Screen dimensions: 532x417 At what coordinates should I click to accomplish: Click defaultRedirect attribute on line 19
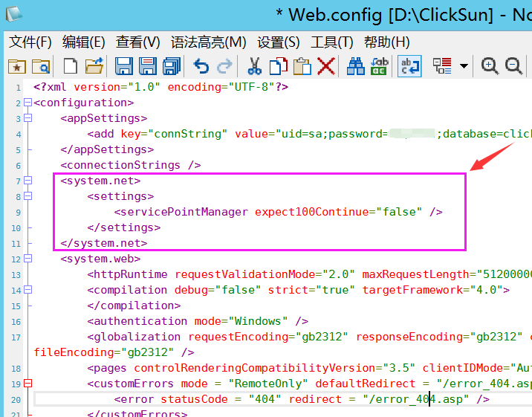click(x=366, y=384)
